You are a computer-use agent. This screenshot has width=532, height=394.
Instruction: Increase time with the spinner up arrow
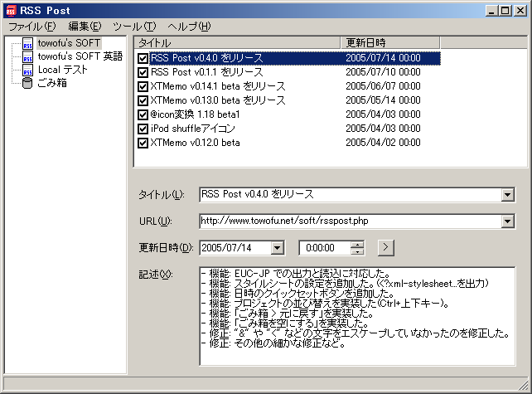coord(357,245)
